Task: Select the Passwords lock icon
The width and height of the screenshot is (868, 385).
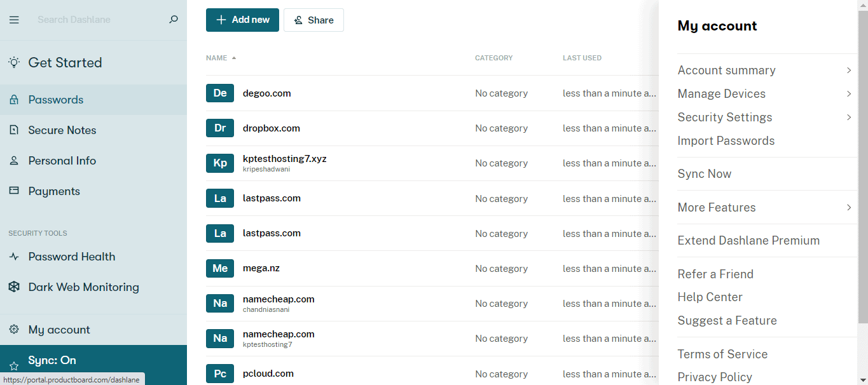Action: pyautogui.click(x=14, y=100)
